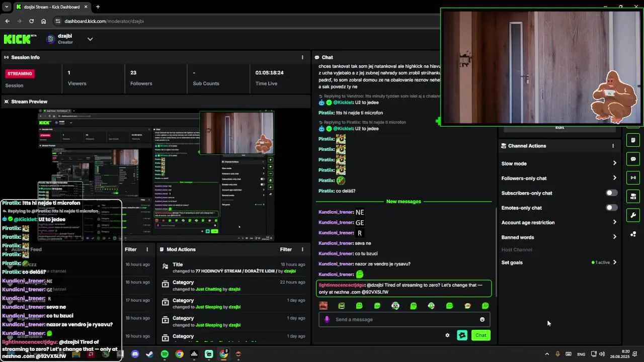Screen dimensions: 644x362
Task: Click the browser address bar URL
Action: point(104,21)
